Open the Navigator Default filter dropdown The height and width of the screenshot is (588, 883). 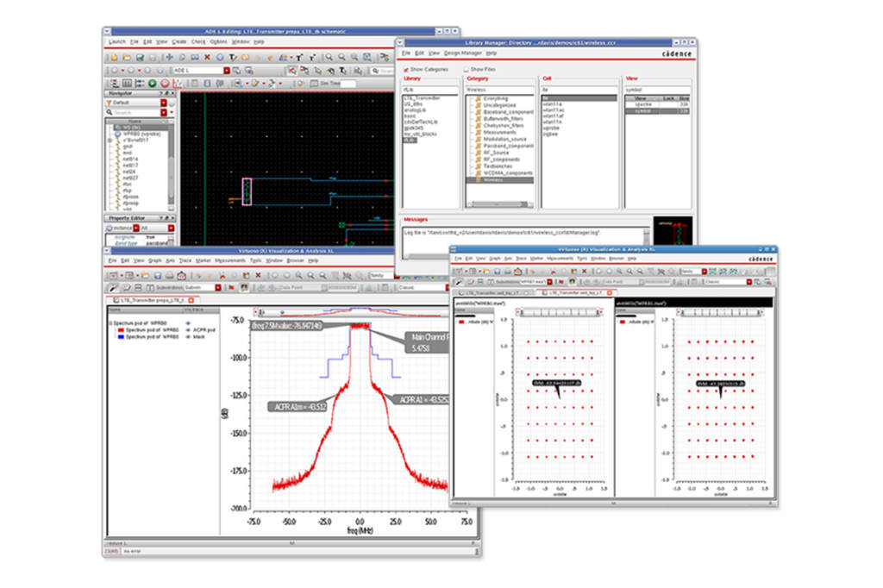(x=163, y=102)
